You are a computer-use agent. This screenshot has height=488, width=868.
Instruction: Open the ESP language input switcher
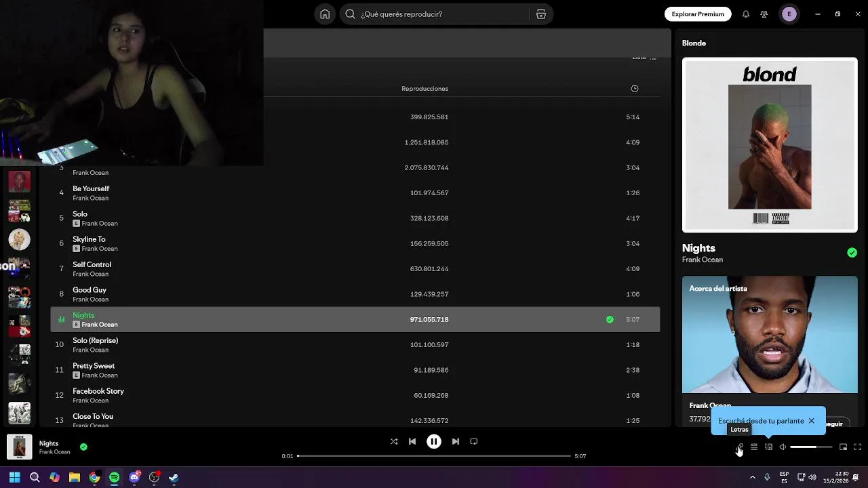784,477
